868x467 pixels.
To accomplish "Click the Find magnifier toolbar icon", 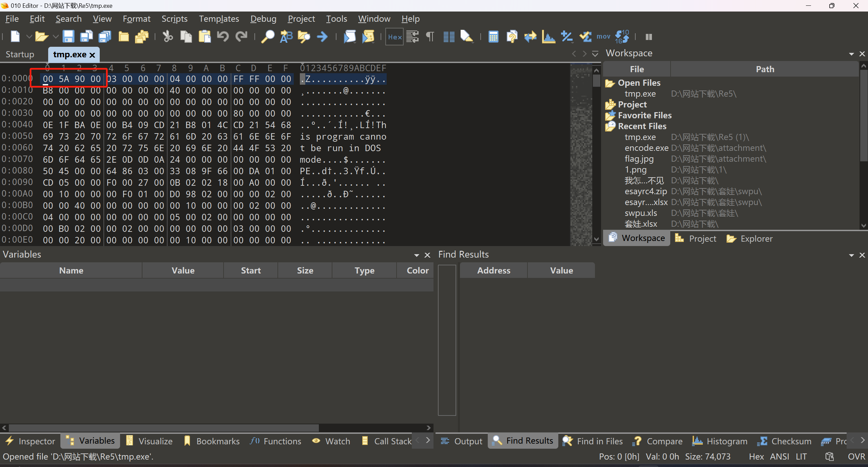I will (x=268, y=37).
